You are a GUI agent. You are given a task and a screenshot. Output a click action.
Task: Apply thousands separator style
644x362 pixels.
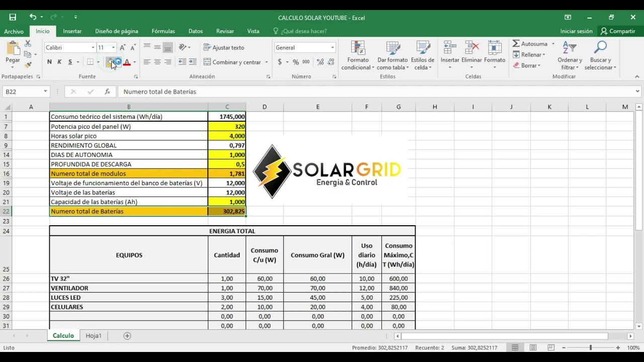point(306,62)
